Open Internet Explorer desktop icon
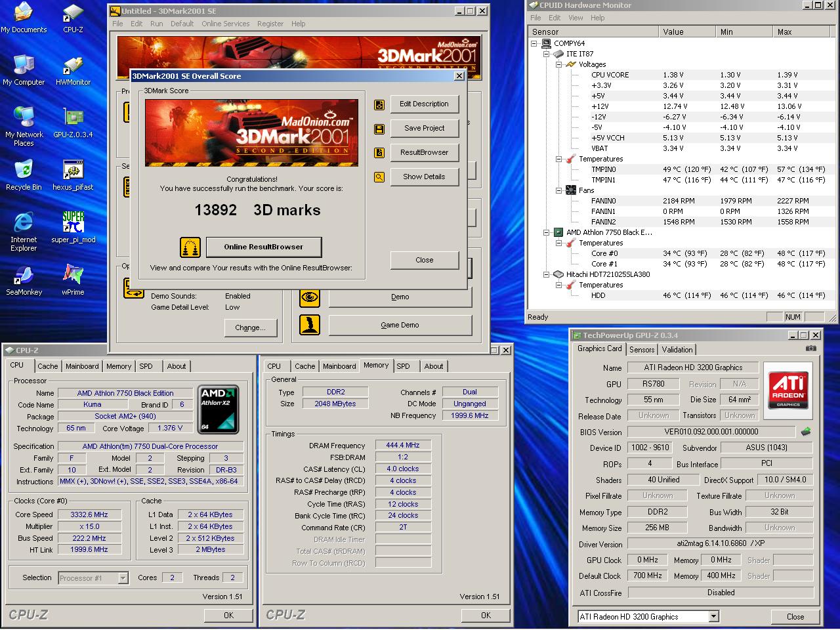 (24, 231)
